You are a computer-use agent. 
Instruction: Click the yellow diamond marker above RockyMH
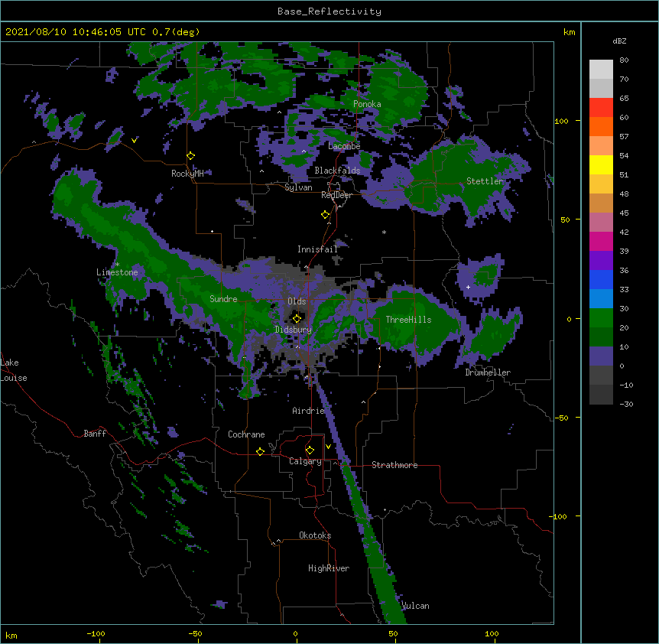pyautogui.click(x=190, y=156)
